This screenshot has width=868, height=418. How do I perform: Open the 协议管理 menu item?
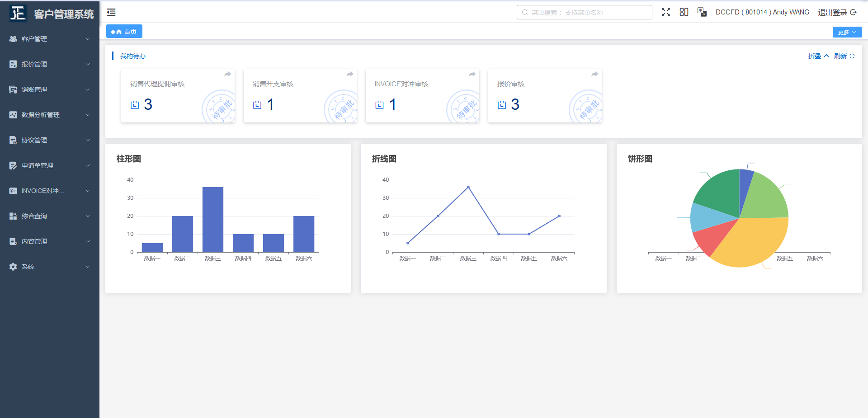50,140
